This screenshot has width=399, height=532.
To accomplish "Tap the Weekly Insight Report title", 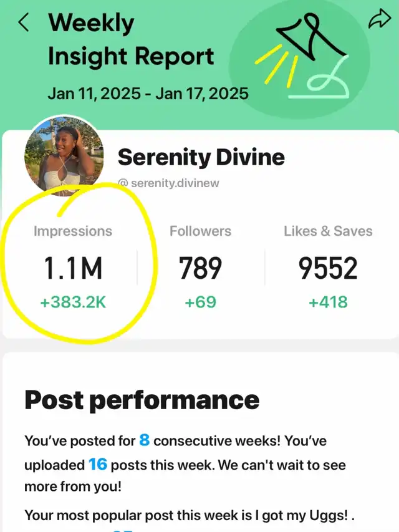I will [131, 40].
